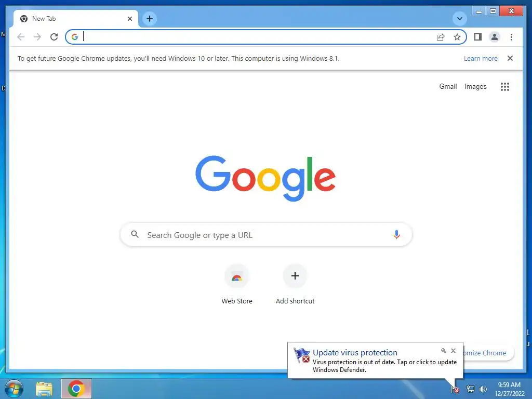The image size is (532, 399).
Task: Reload the current page
Action: (54, 37)
